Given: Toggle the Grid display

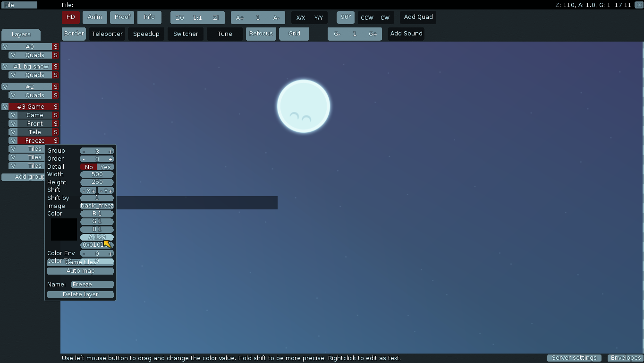Looking at the screenshot, I should (294, 34).
